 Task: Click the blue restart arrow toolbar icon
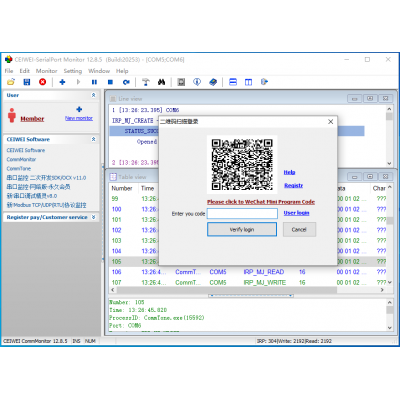click(126, 82)
